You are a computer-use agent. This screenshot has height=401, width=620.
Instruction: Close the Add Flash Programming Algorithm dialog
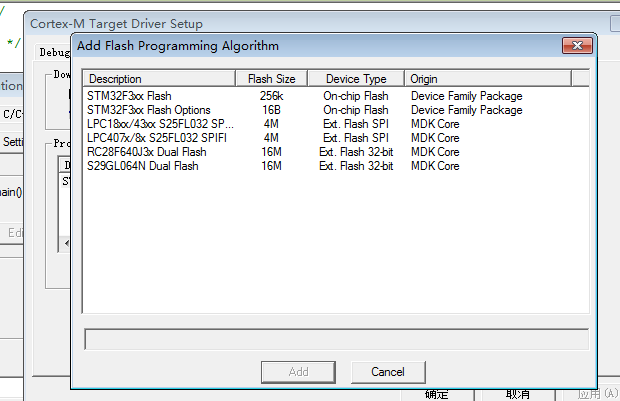click(577, 45)
